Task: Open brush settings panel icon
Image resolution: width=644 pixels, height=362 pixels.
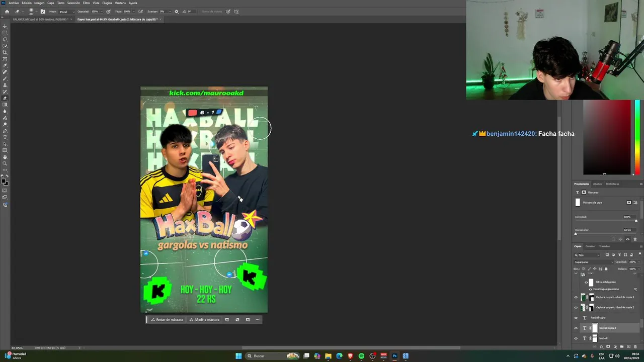Action: [x=42, y=11]
